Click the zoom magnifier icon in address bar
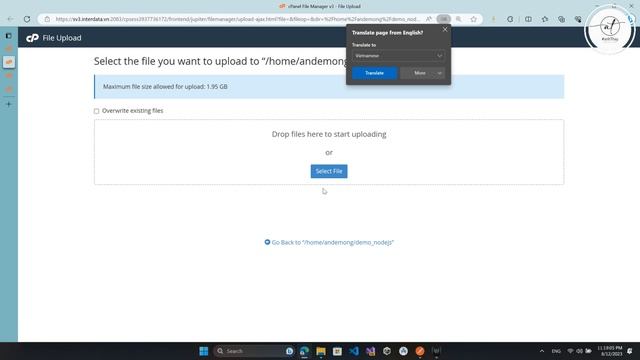The height and width of the screenshot is (360, 640). tap(459, 19)
